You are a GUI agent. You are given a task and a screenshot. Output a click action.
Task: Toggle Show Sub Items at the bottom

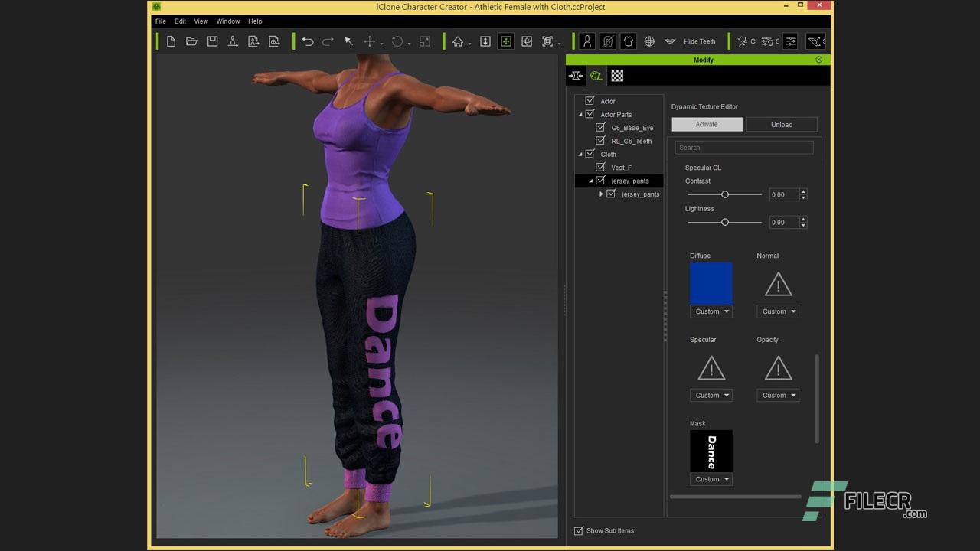(x=580, y=530)
